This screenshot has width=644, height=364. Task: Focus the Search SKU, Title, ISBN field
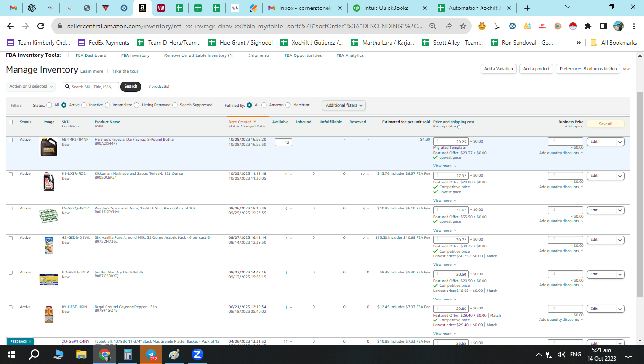pyautogui.click(x=91, y=87)
